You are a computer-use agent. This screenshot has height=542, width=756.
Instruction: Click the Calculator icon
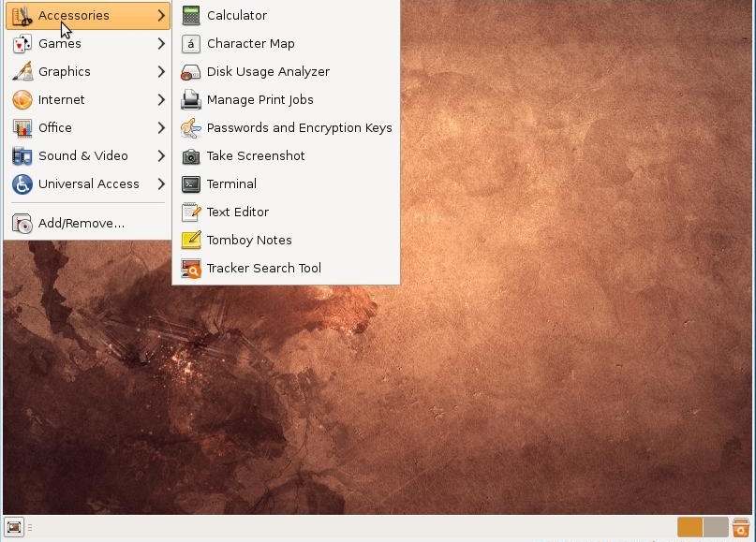[x=191, y=15]
